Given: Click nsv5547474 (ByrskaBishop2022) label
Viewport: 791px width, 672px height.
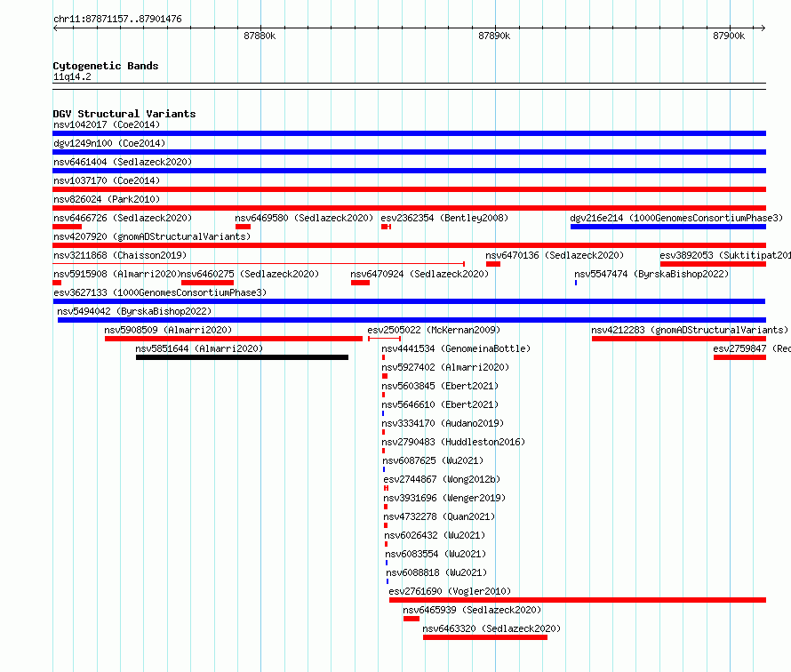Looking at the screenshot, I should (651, 274).
